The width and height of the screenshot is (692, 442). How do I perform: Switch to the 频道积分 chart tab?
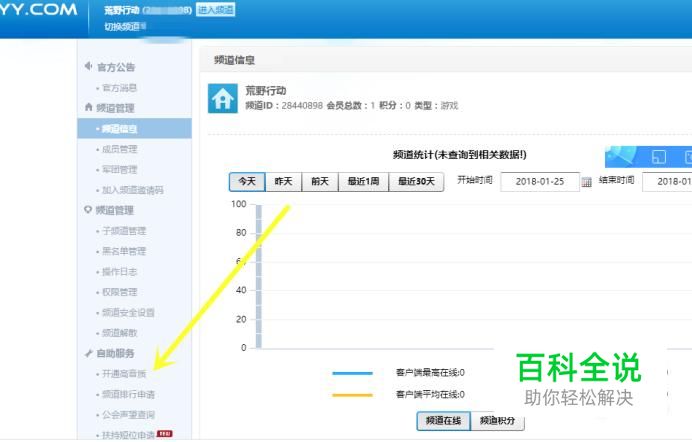point(497,421)
